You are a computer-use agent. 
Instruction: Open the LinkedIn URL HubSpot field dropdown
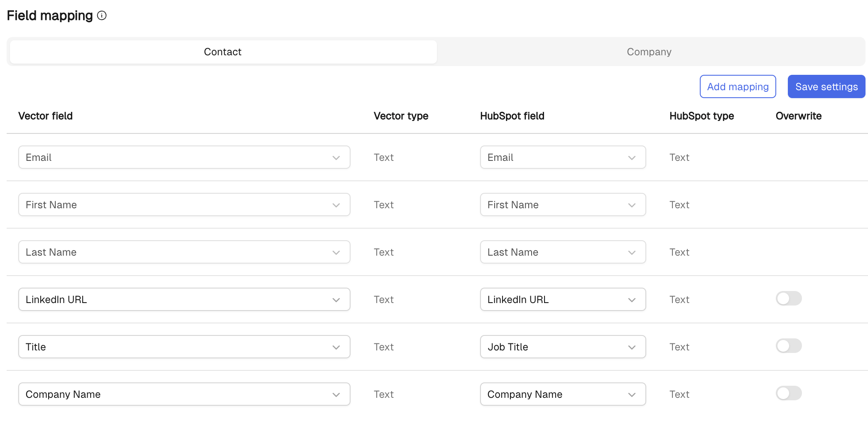[562, 300]
